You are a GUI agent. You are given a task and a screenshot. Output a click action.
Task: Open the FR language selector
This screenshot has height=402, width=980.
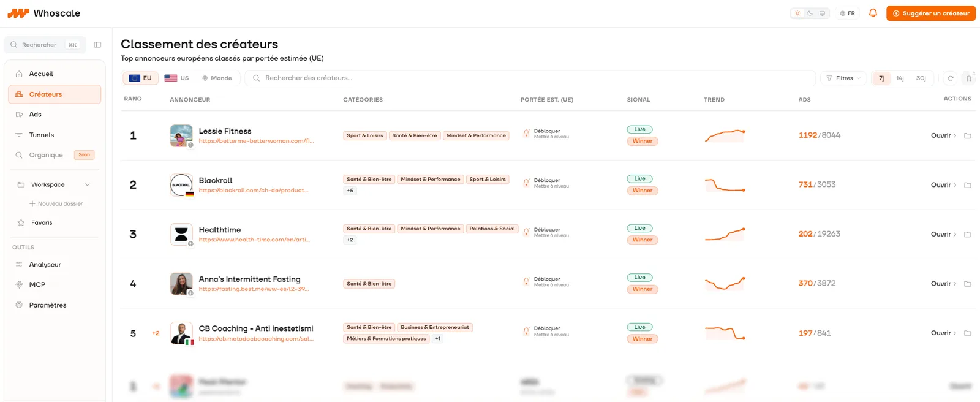tap(848, 13)
